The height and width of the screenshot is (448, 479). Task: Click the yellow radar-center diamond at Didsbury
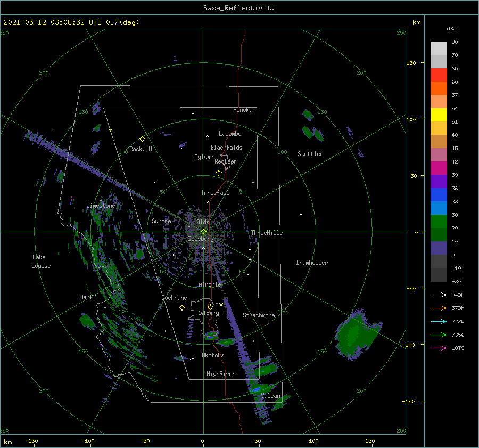pos(203,232)
